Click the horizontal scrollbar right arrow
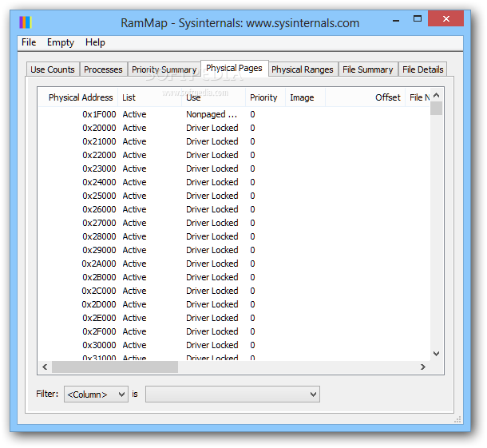This screenshot has height=448, width=487. (x=423, y=367)
